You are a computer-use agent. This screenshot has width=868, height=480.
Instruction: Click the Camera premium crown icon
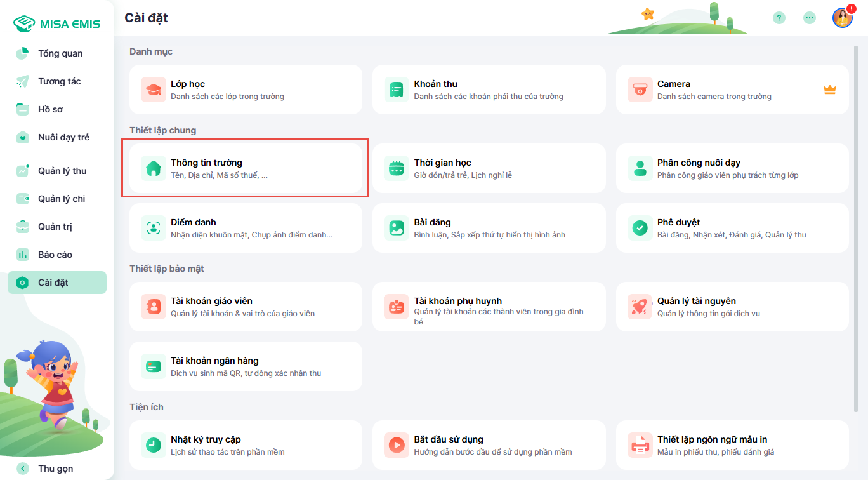tap(829, 90)
